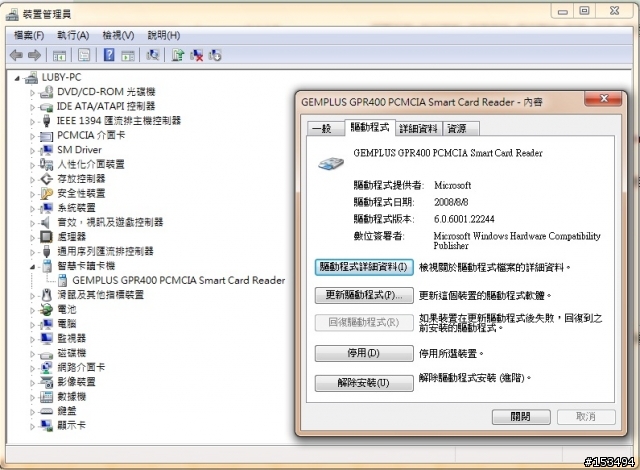Click the IDE ATA/ATAPI 控制器 icon
Image resolution: width=640 pixels, height=470 pixels.
tap(46, 107)
